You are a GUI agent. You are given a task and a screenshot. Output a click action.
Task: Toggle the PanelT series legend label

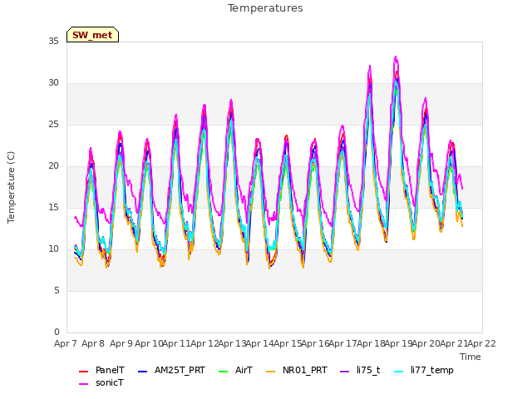pos(110,370)
